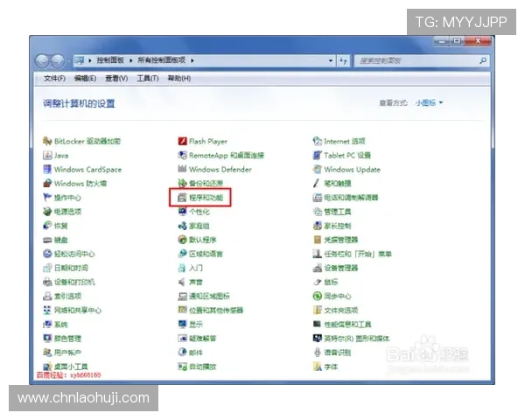Open the Windows Update icon
The height and width of the screenshot is (420, 525).
317,169
